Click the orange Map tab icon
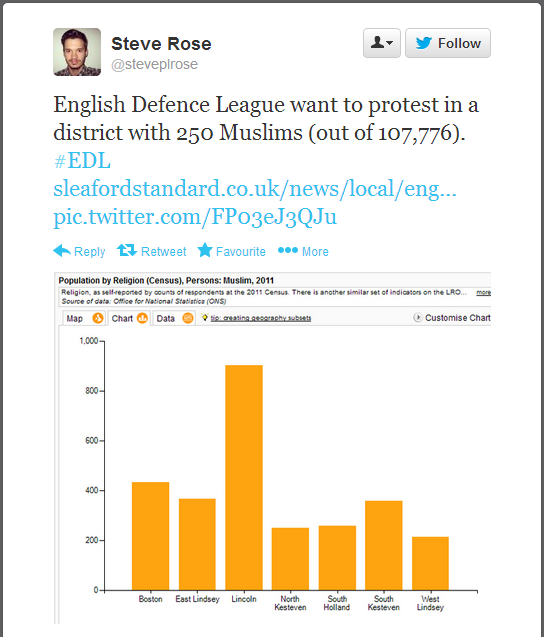Screen dimensions: 544x637 (x=98, y=318)
